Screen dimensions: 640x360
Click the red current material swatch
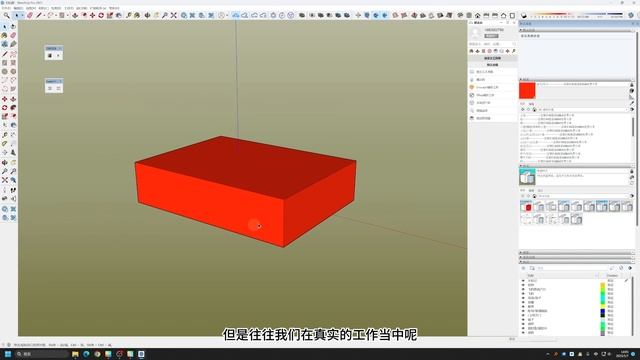(527, 91)
